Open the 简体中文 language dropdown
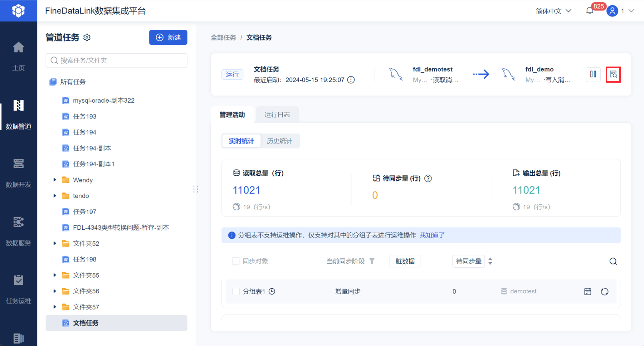This screenshot has width=644, height=346. [x=553, y=11]
